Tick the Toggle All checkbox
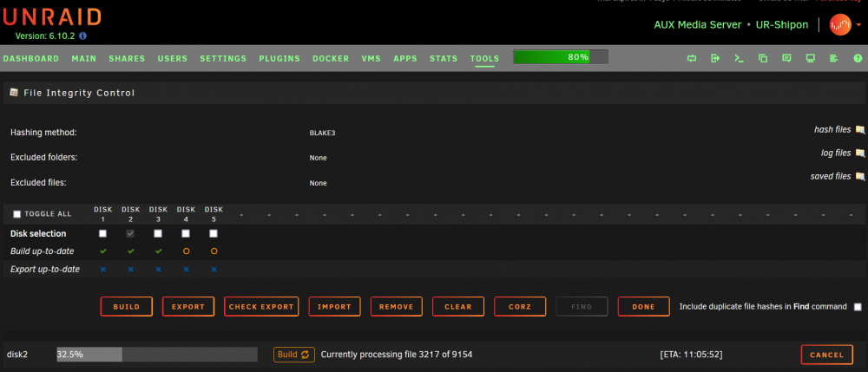868x372 pixels. (16, 214)
